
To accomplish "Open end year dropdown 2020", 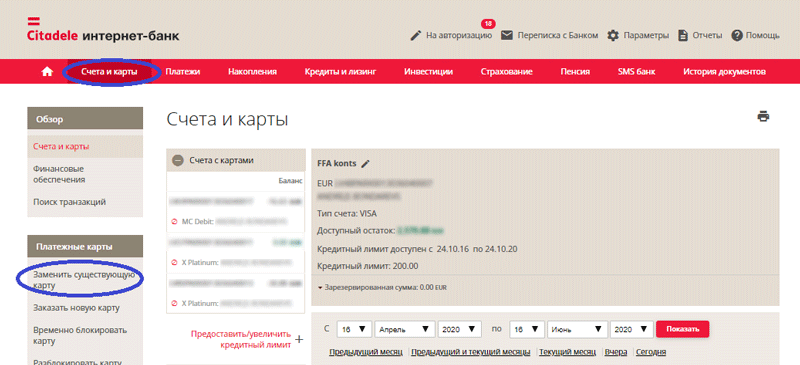I will pyautogui.click(x=632, y=329).
